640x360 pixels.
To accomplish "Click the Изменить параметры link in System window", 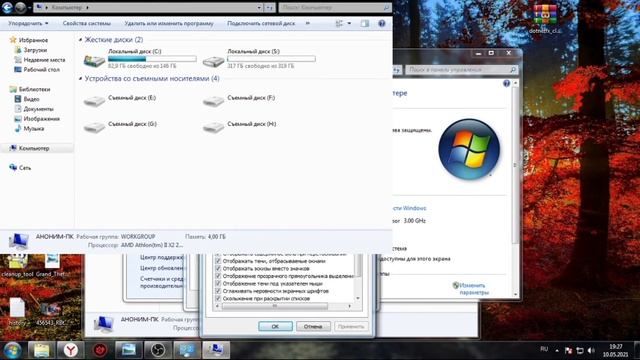I will click(474, 289).
